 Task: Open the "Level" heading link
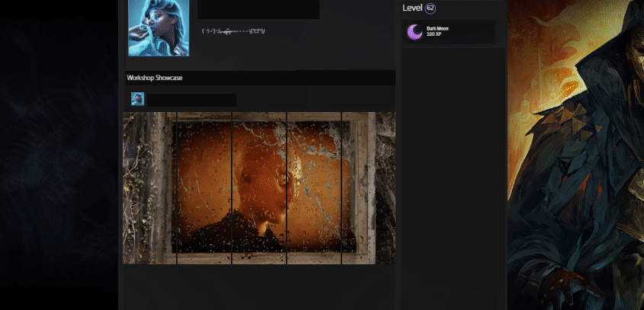pos(412,8)
